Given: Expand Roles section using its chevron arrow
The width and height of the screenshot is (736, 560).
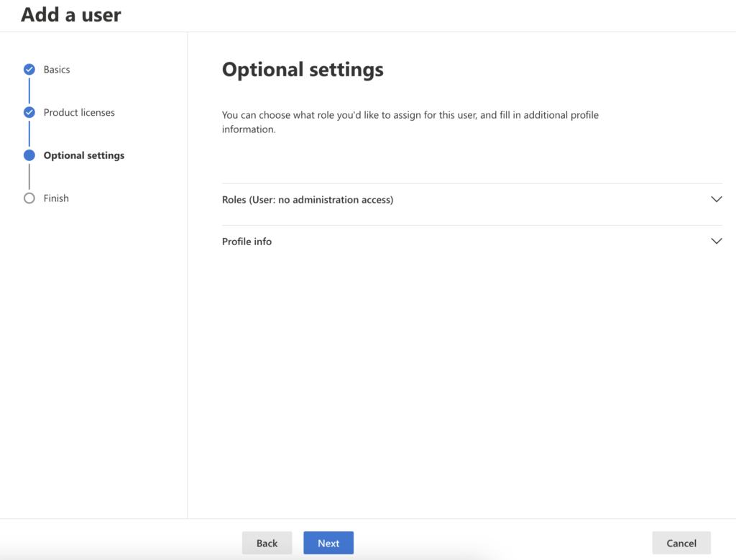Looking at the screenshot, I should 716,200.
